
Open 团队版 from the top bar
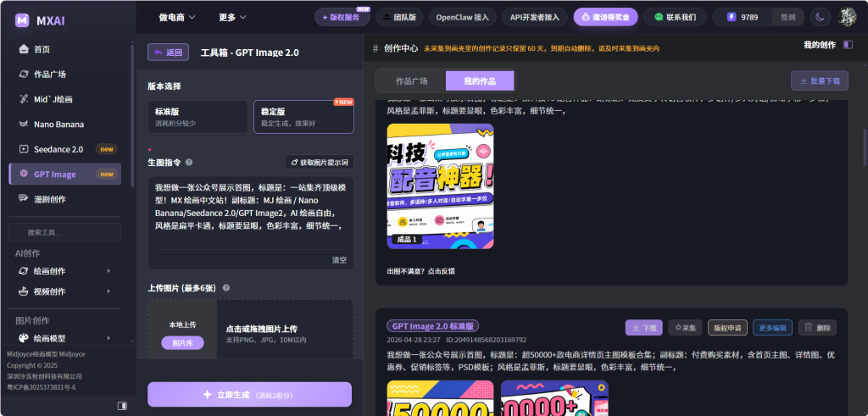(399, 17)
